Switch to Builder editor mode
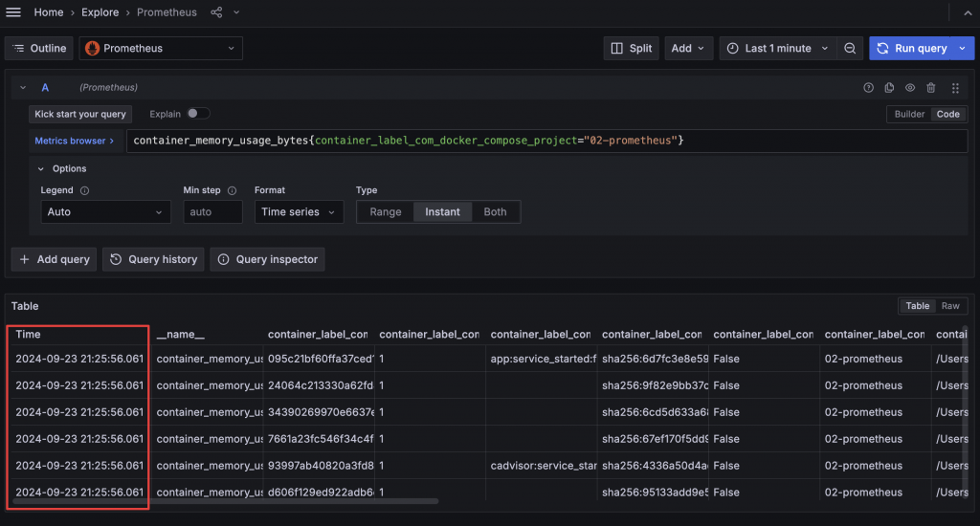Viewport: 980px width, 526px height. [x=909, y=114]
